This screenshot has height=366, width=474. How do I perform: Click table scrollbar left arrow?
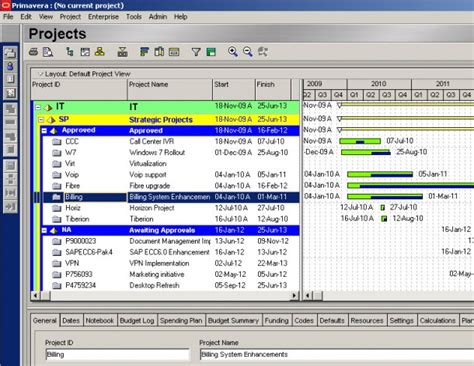[x=35, y=295]
